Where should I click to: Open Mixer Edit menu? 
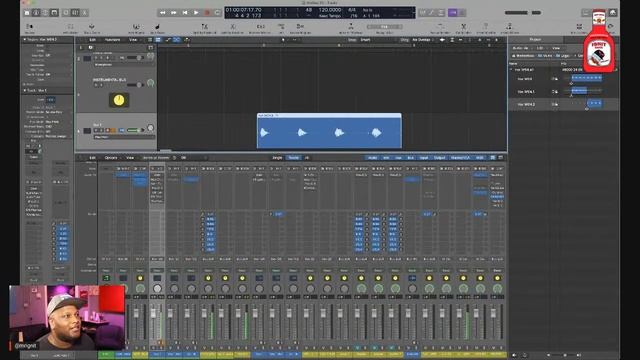[93, 158]
